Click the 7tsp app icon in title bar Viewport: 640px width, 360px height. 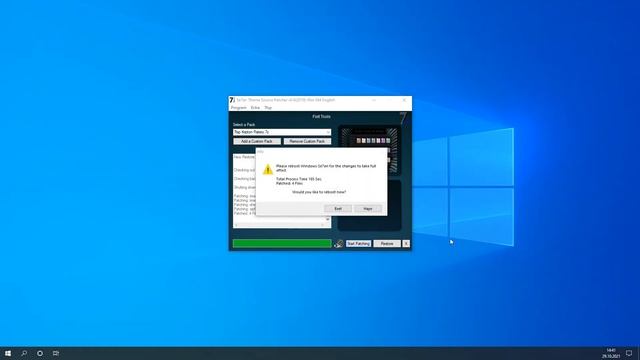[x=232, y=100]
